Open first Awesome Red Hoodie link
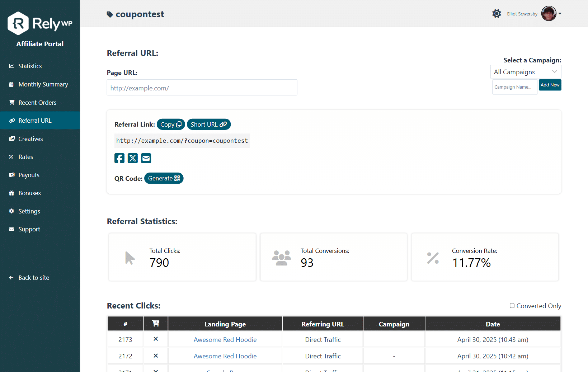 225,340
